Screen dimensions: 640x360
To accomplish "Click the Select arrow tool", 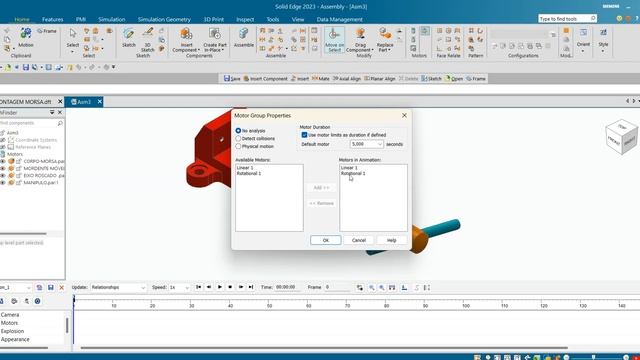I will [73, 37].
